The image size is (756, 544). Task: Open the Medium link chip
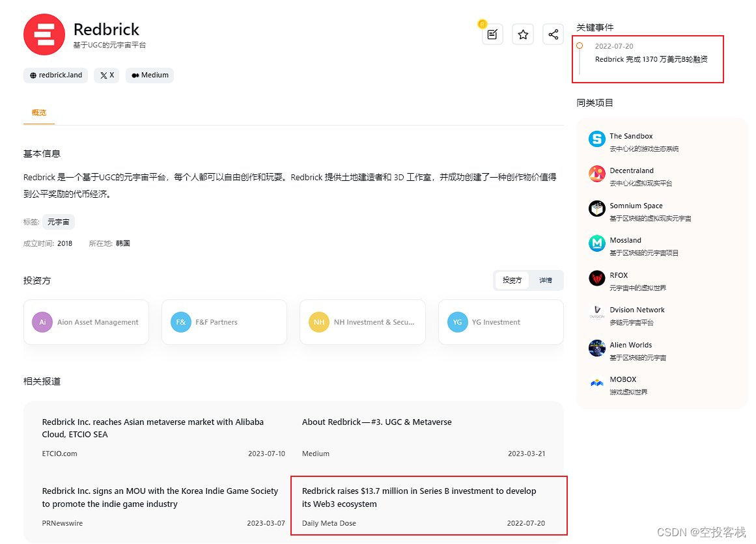tap(150, 75)
